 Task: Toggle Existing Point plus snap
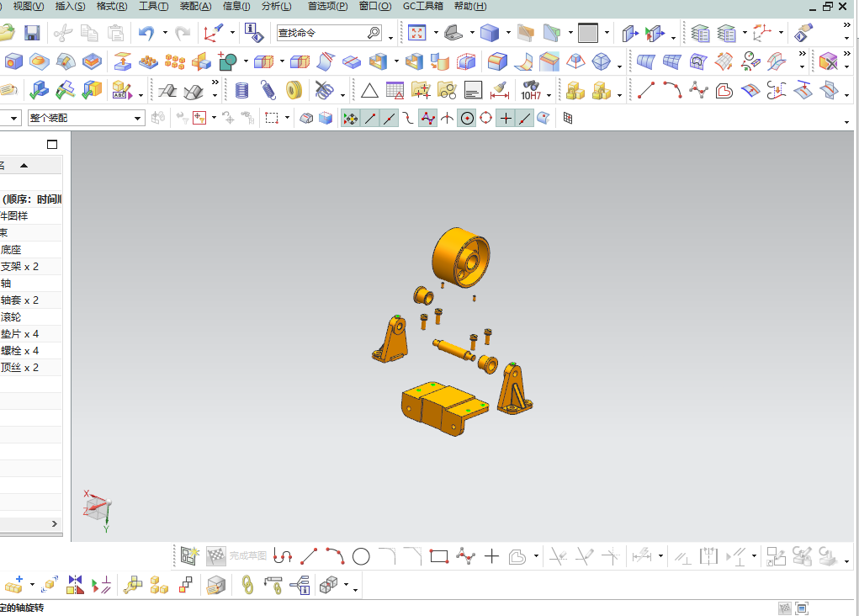(506, 118)
